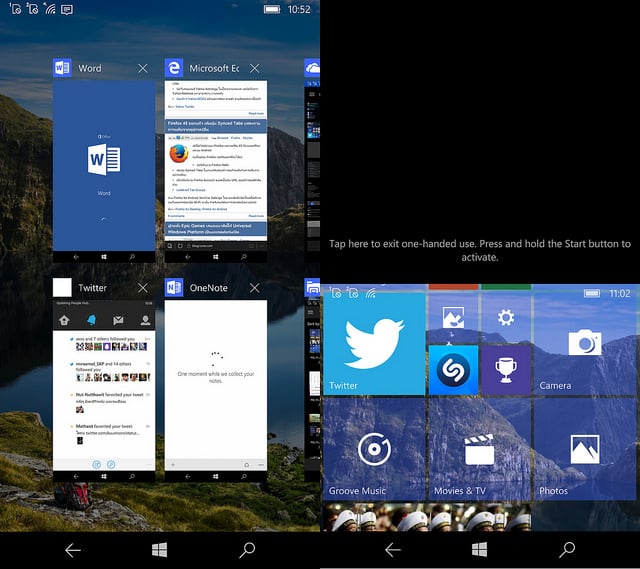Tap the battery indicator on left status bar
This screenshot has width=640, height=569.
click(272, 9)
